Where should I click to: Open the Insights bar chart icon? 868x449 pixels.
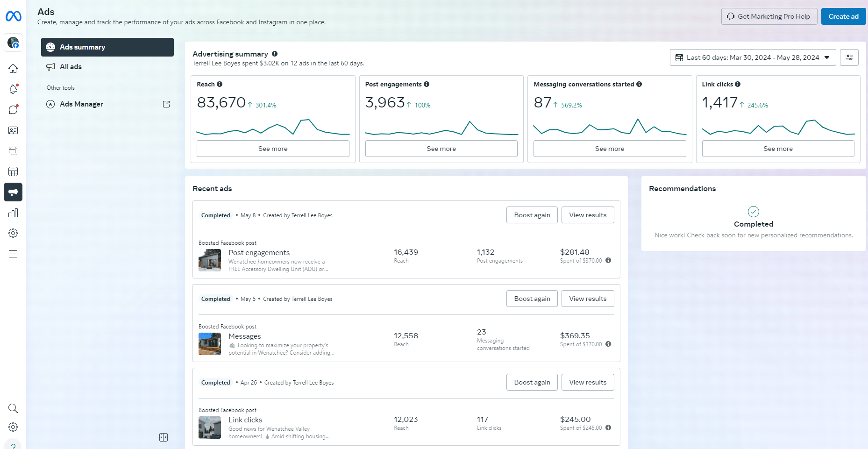[13, 213]
